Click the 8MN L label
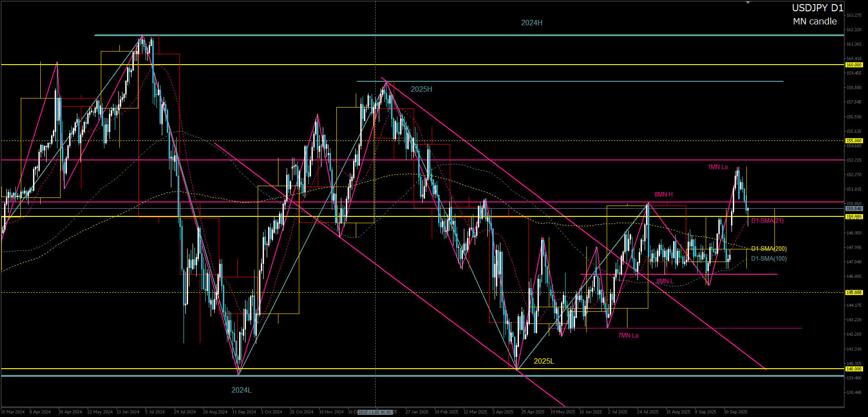Image resolution: width=868 pixels, height=417 pixels. [665, 281]
